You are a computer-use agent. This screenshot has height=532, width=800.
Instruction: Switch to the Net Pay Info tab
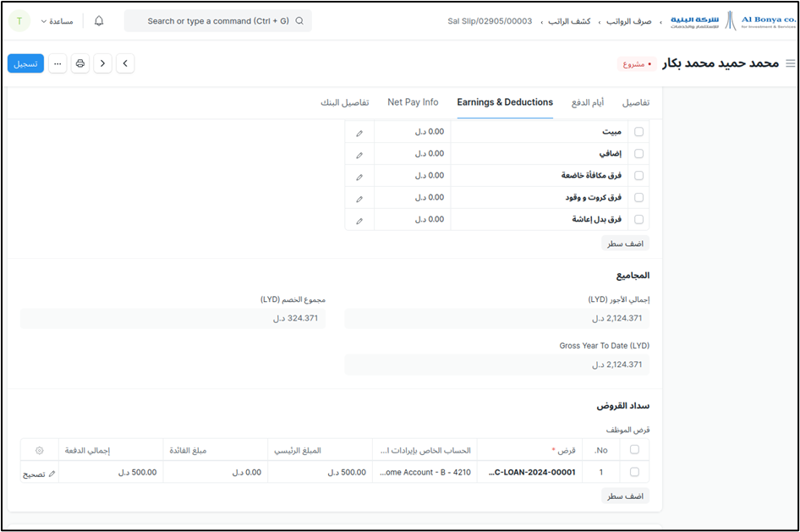pos(413,102)
